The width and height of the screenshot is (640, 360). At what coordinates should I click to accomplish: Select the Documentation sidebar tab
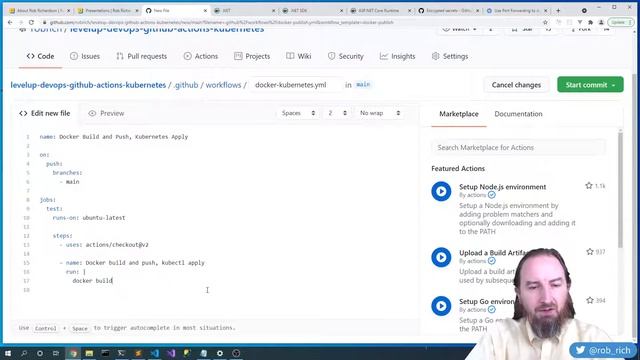pos(518,114)
